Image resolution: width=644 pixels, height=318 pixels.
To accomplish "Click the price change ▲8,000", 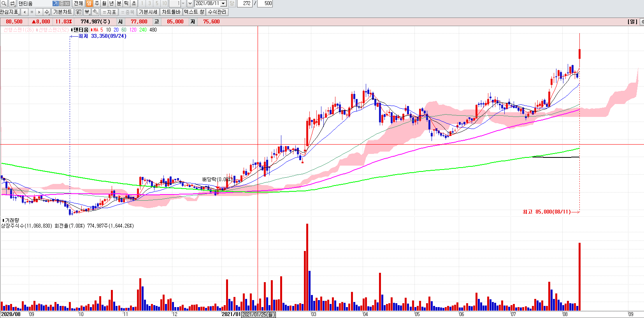I will tap(41, 22).
